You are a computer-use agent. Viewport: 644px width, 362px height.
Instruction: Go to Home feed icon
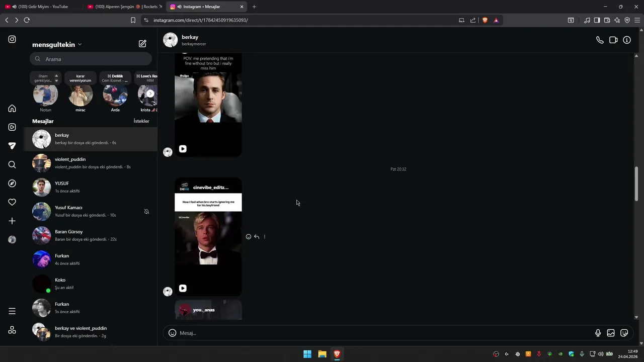pyautogui.click(x=12, y=109)
